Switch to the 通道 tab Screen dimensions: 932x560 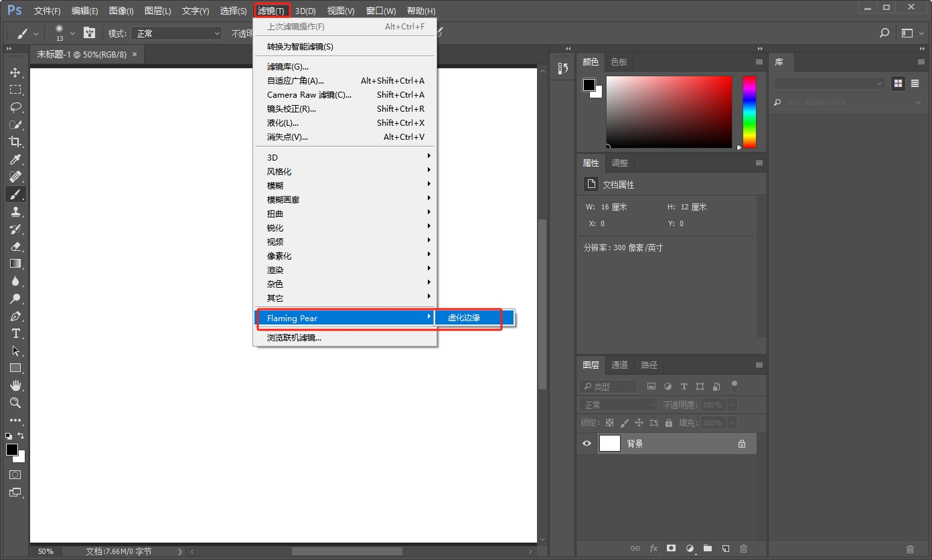coord(619,365)
